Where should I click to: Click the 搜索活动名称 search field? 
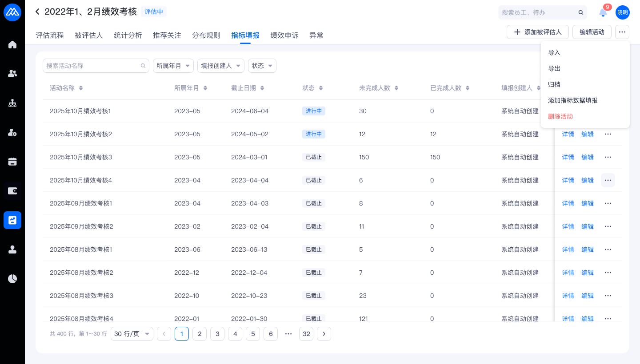click(x=92, y=66)
